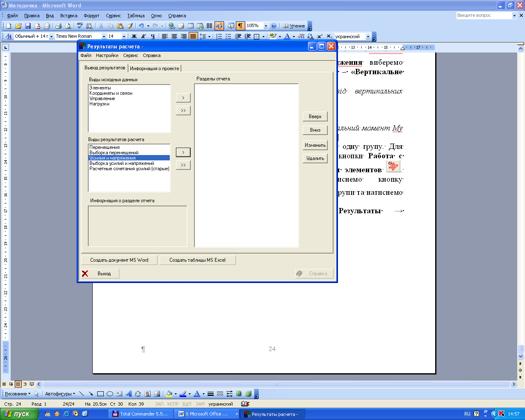Click the Insert Table icon
Image resolution: width=525 pixels, height=420 pixels.
(191, 26)
